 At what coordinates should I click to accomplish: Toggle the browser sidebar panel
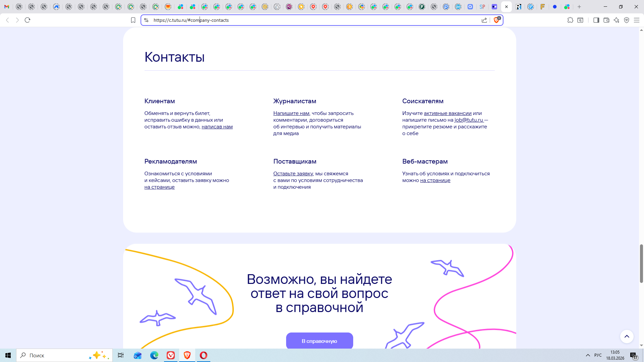coord(596,20)
